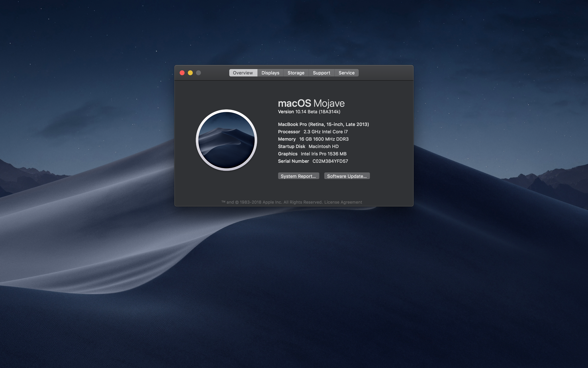Click the macOS Mojave title text
This screenshot has height=368, width=588.
(311, 103)
